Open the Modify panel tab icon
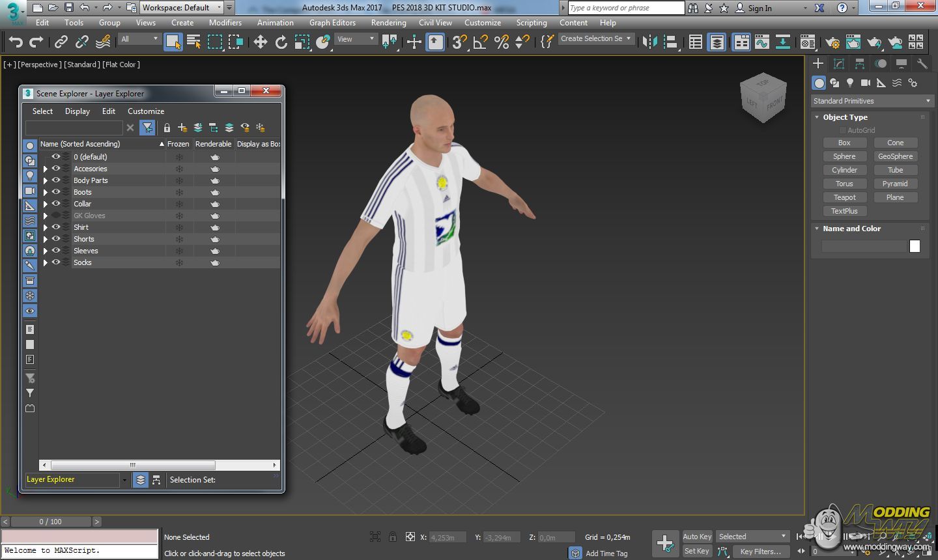938x560 pixels. (x=839, y=64)
